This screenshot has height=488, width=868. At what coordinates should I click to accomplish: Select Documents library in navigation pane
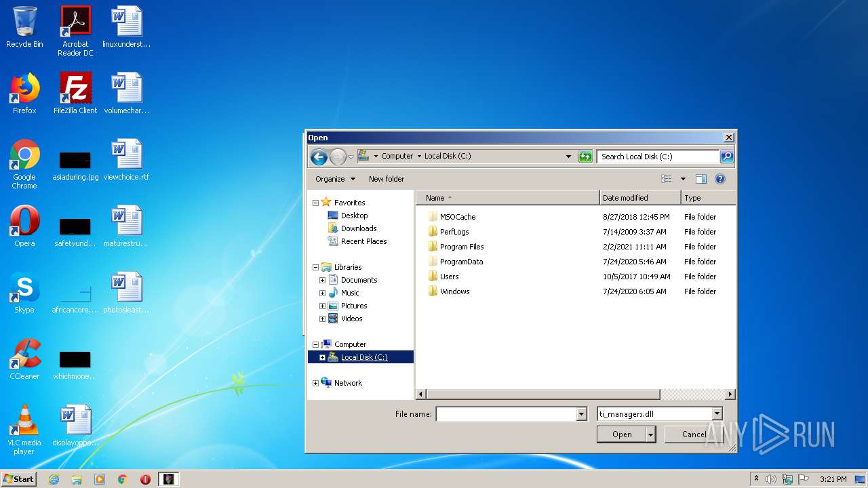point(359,280)
